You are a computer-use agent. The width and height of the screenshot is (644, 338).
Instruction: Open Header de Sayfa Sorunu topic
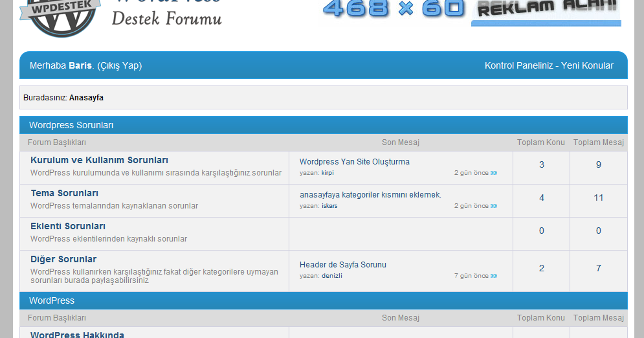point(343,265)
